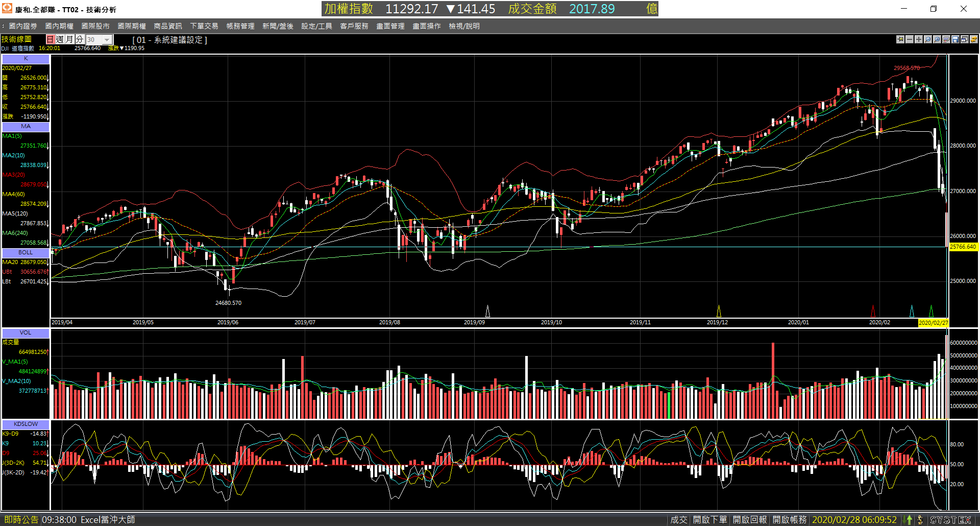Screen dimensions: 980x526
Task: Click the white triangle marker near 2019/09
Action: coord(487,311)
